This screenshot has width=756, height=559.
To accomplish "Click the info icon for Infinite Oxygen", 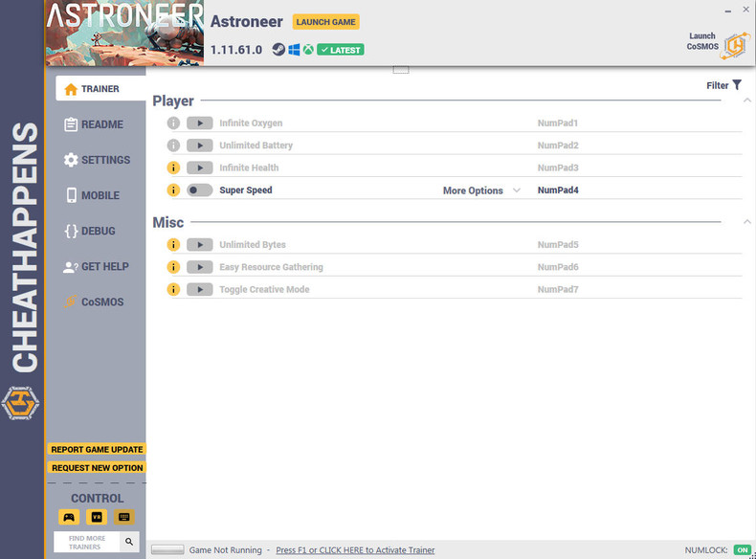I will 173,123.
